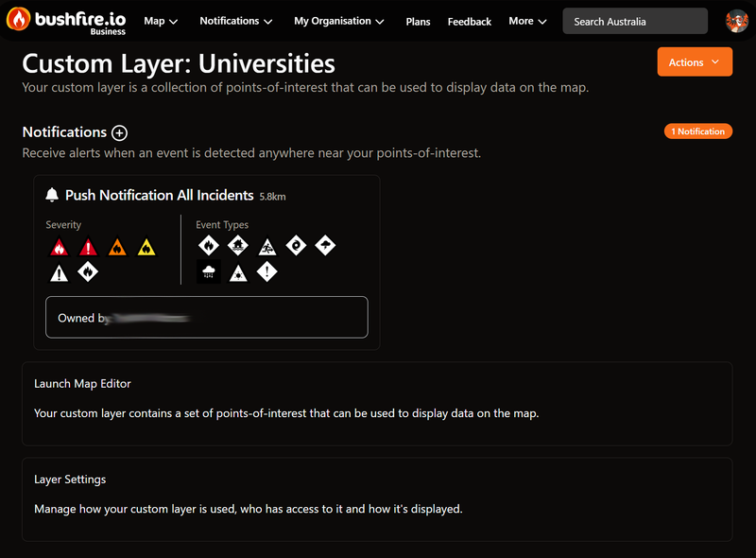Screen dimensions: 756x558
Task: Open the Launch Map Editor card
Action: tap(377, 404)
